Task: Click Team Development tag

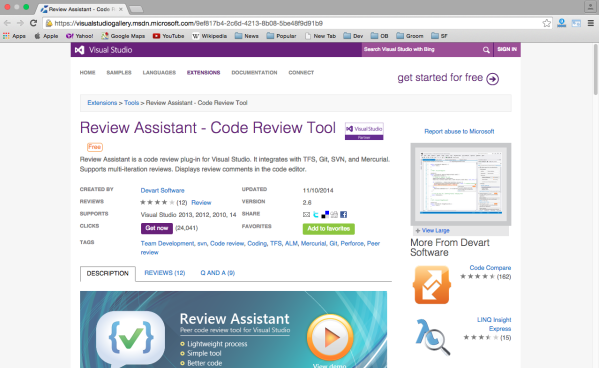Action: [x=167, y=243]
